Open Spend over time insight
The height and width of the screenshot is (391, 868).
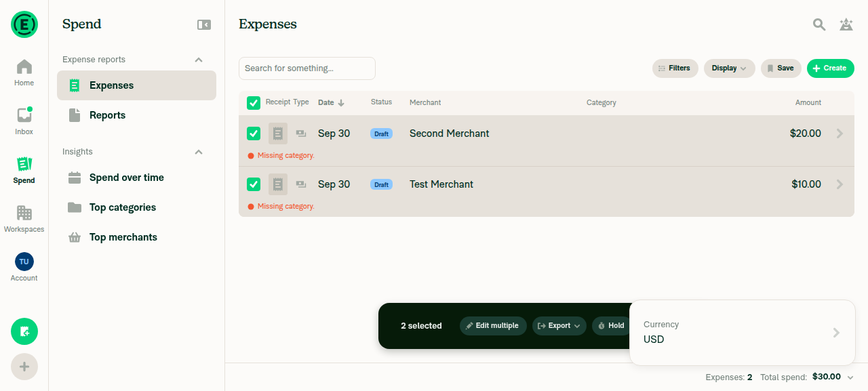click(x=136, y=178)
